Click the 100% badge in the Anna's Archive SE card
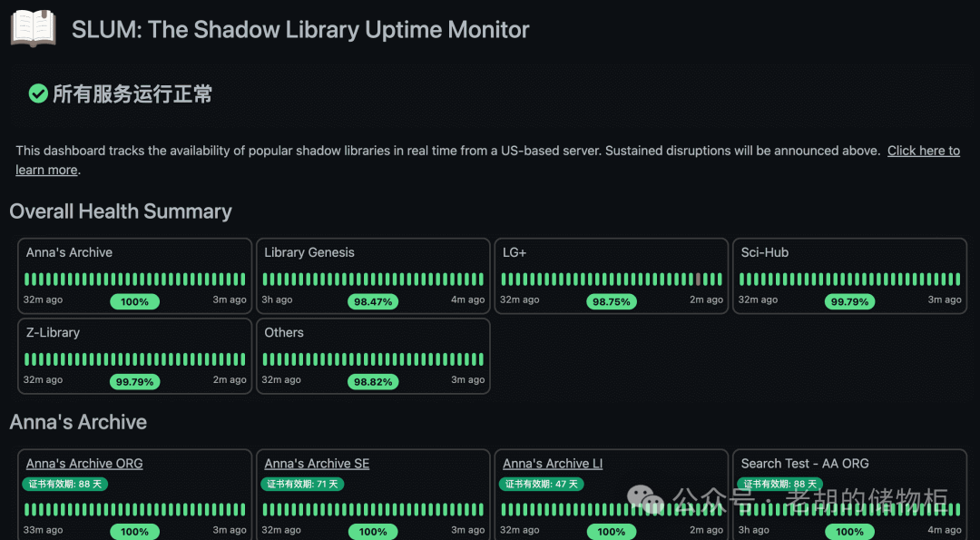 coord(373,532)
